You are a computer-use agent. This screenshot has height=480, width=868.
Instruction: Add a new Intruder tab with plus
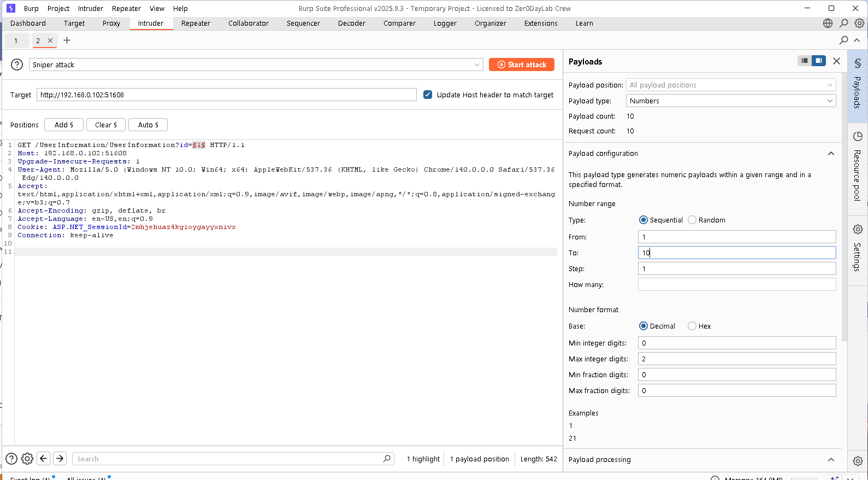(x=67, y=40)
